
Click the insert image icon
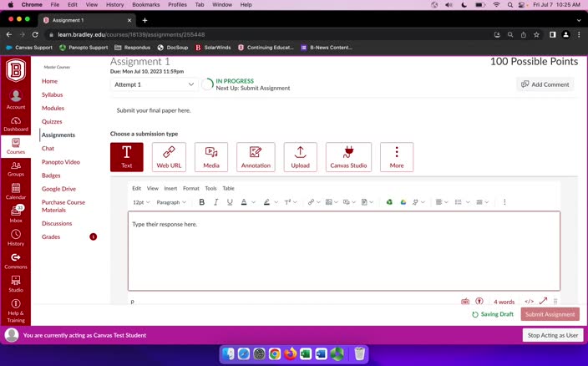(x=329, y=202)
